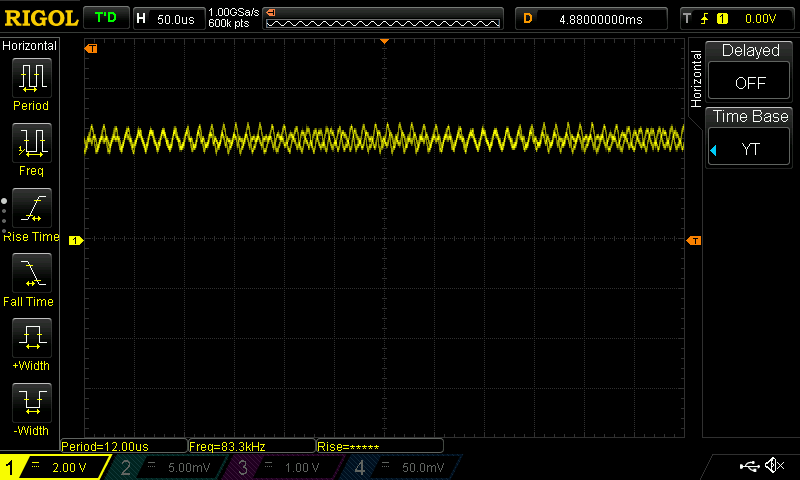This screenshot has height=480, width=800.
Task: Click the trigger level marker on right edge
Action: tap(694, 240)
